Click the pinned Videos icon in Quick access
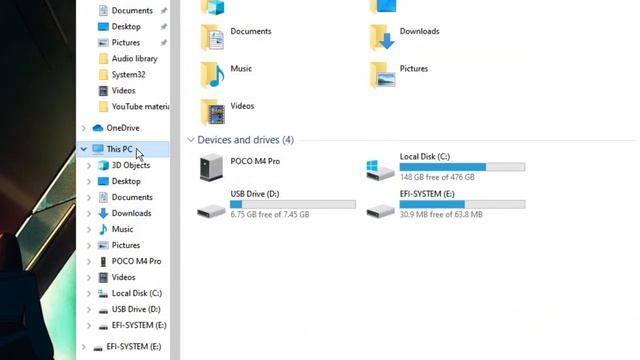Screen dimensions: 640x360 click(103, 91)
